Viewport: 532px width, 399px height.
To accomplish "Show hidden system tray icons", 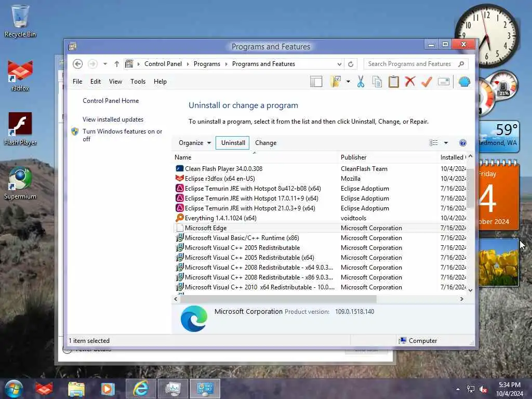I will (x=458, y=389).
